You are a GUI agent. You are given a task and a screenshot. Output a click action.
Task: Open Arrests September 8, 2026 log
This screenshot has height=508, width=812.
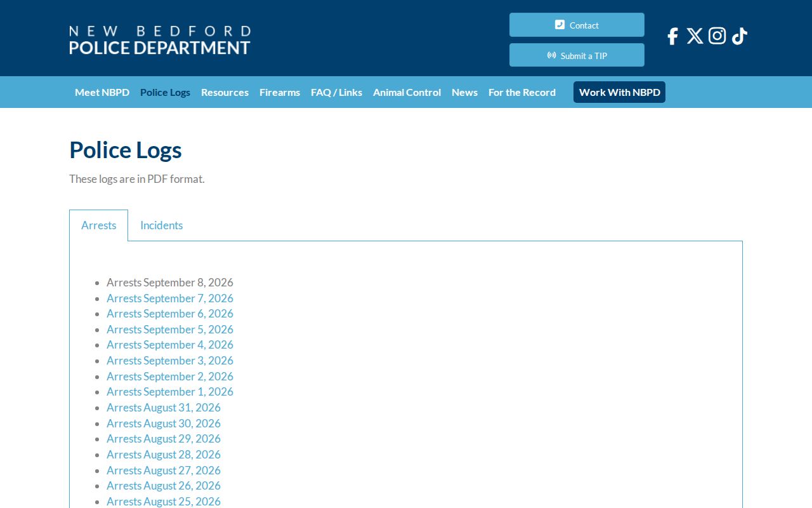click(x=170, y=283)
